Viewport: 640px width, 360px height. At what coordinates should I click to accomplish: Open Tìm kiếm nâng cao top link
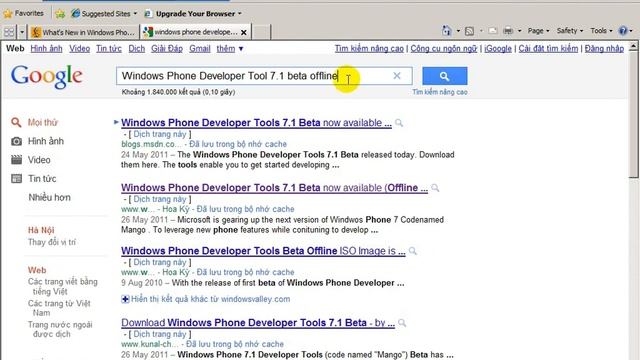pyautogui.click(x=369, y=49)
